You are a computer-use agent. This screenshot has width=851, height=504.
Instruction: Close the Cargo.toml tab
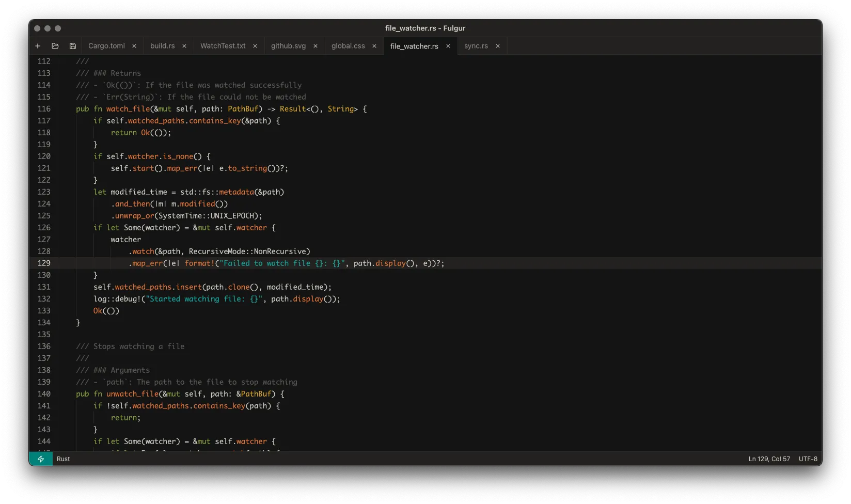pos(134,46)
